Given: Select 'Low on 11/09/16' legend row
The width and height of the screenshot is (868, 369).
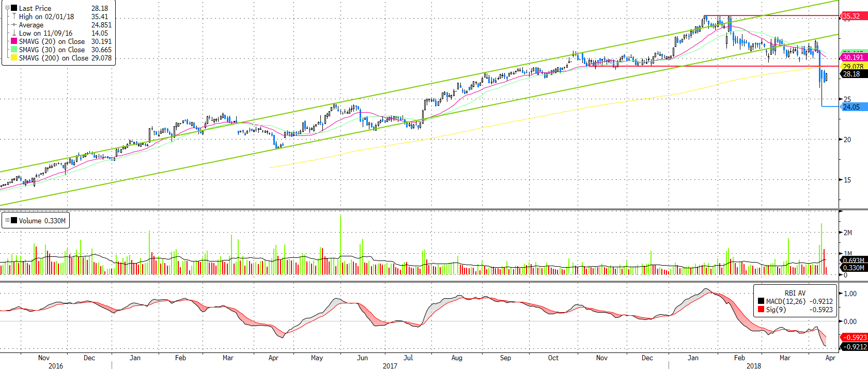Looking at the screenshot, I should (45, 33).
